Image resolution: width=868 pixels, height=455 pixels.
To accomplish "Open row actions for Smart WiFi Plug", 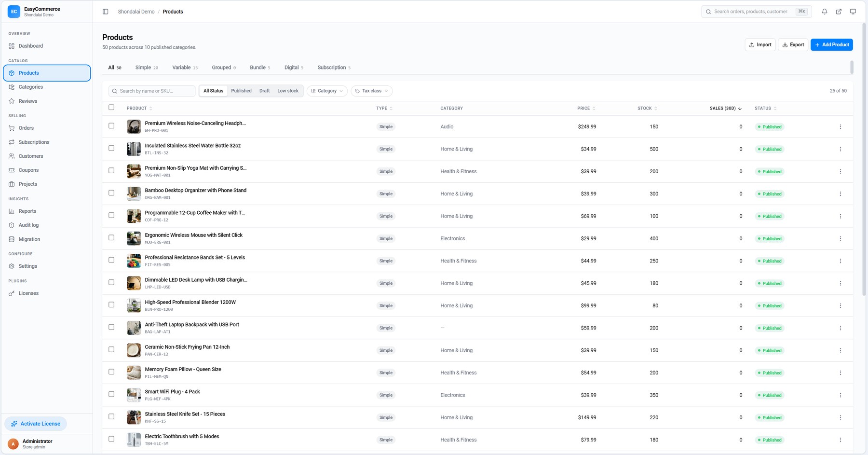I will (x=841, y=395).
